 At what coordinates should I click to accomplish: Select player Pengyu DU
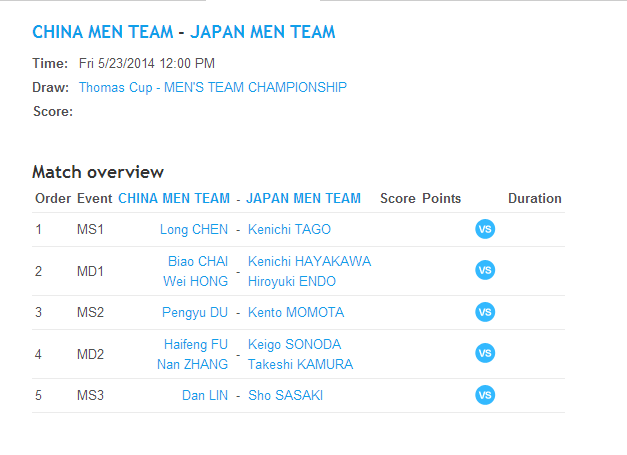(x=195, y=313)
